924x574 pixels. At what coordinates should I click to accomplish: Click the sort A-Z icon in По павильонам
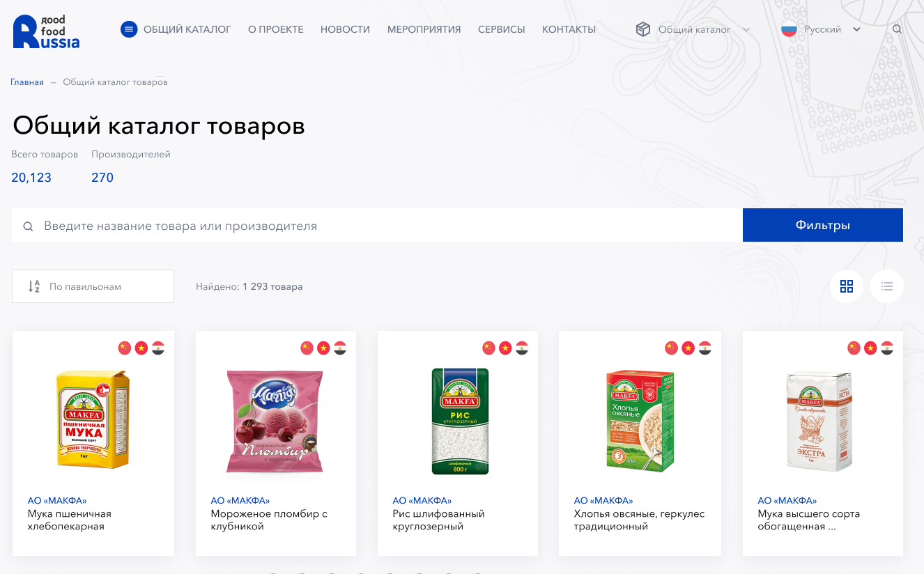[34, 286]
